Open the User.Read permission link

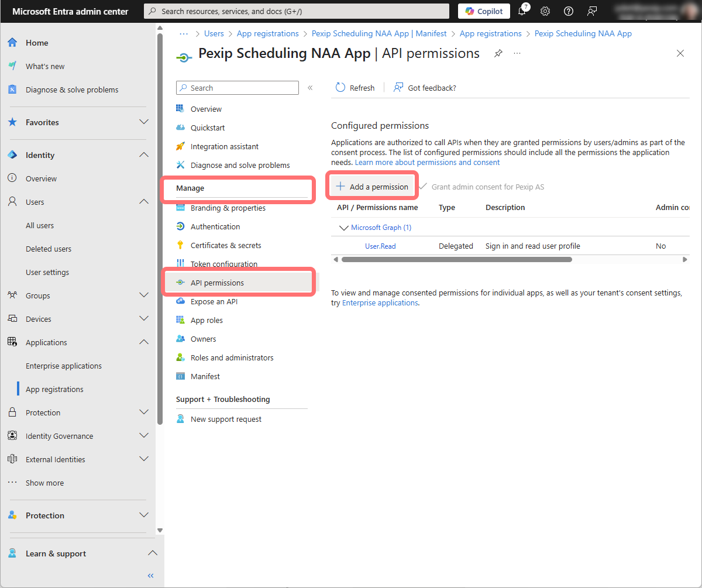[380, 246]
